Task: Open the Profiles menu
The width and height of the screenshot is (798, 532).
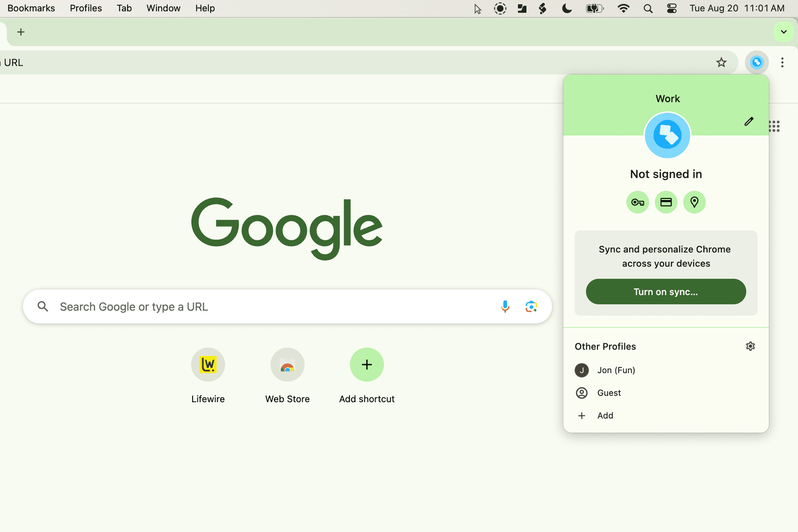Action: click(x=86, y=8)
